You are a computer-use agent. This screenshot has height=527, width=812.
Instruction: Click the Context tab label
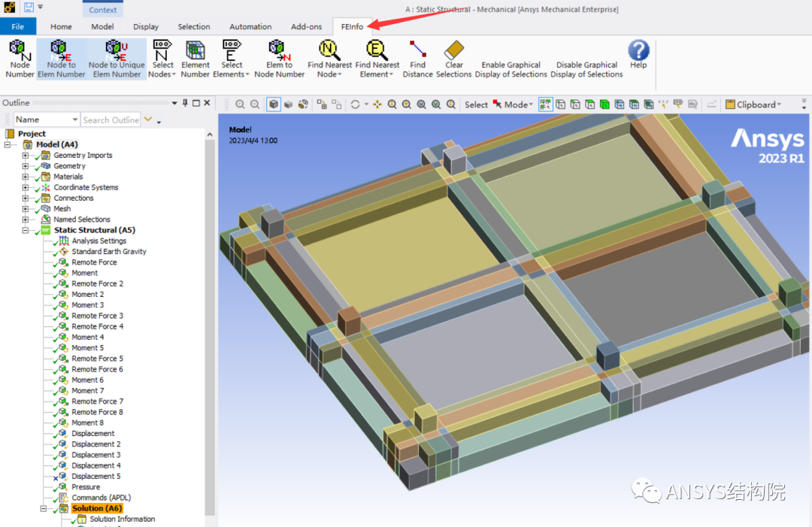102,10
